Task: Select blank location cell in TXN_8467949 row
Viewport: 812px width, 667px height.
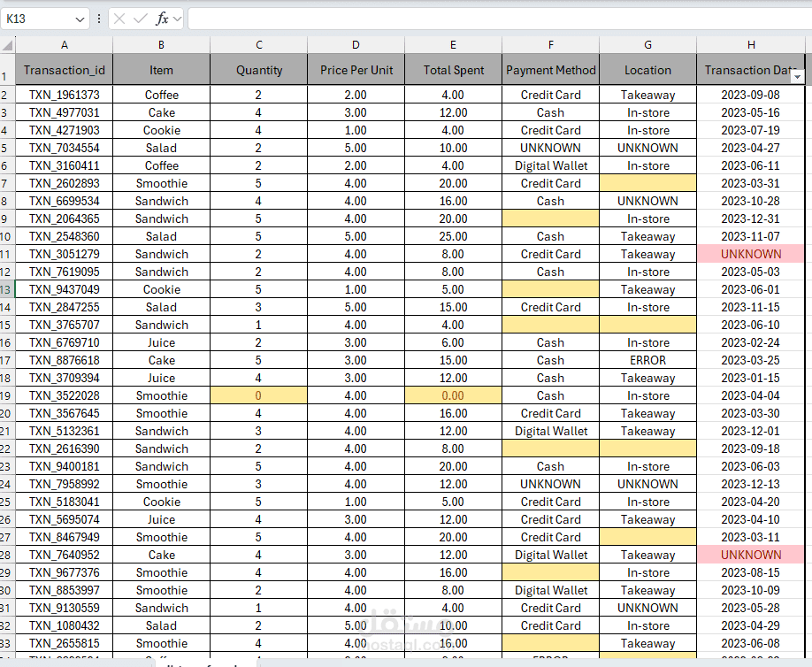Action: pyautogui.click(x=647, y=537)
